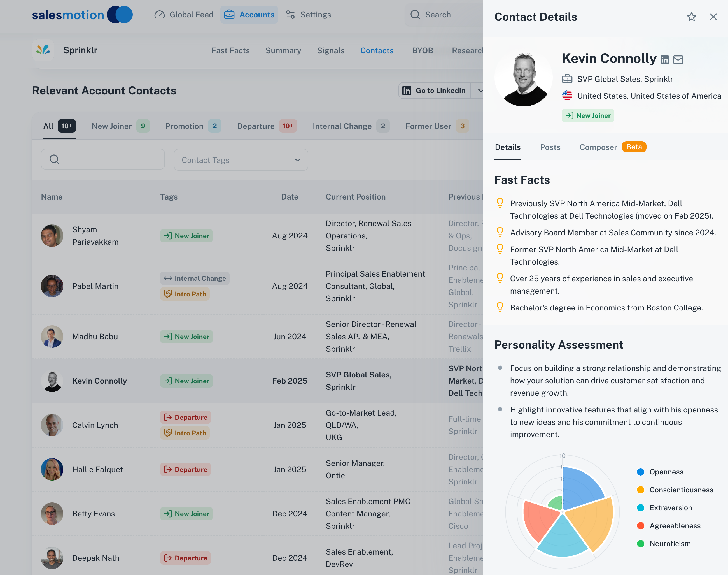Click Madhu Babu's New Joiner tag
The width and height of the screenshot is (728, 575).
[x=186, y=337]
